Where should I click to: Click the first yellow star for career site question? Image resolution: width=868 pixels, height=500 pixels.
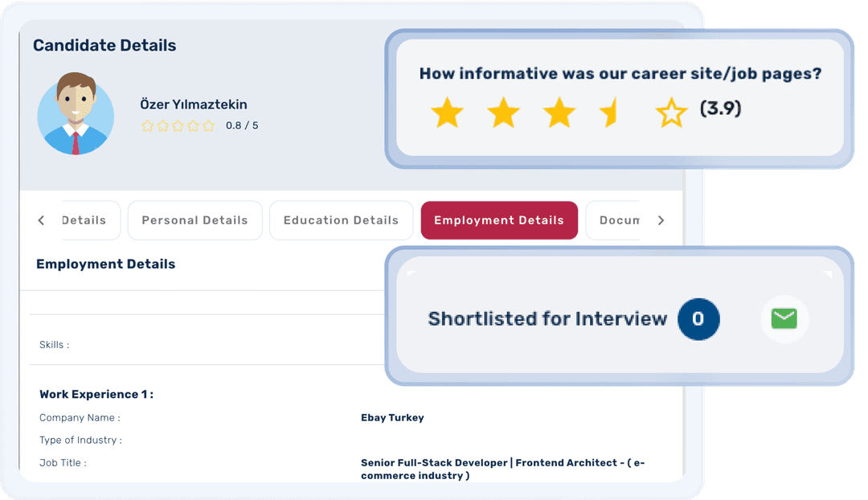click(447, 113)
